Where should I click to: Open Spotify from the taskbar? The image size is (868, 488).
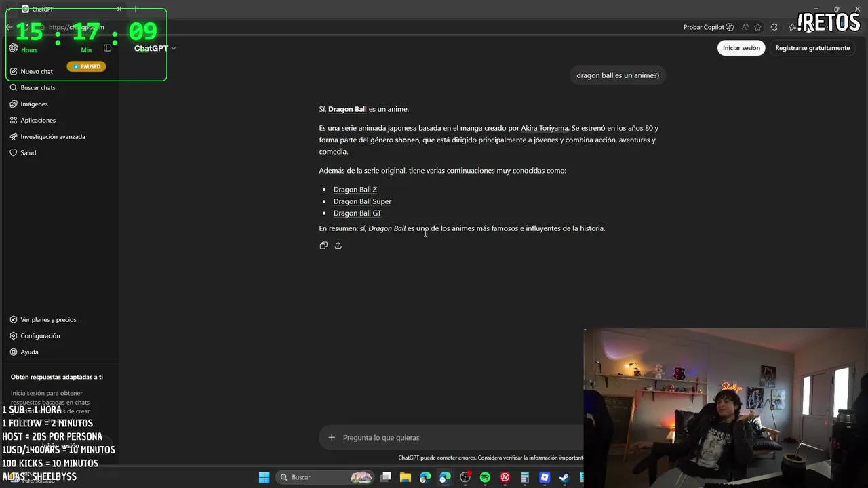[485, 477]
